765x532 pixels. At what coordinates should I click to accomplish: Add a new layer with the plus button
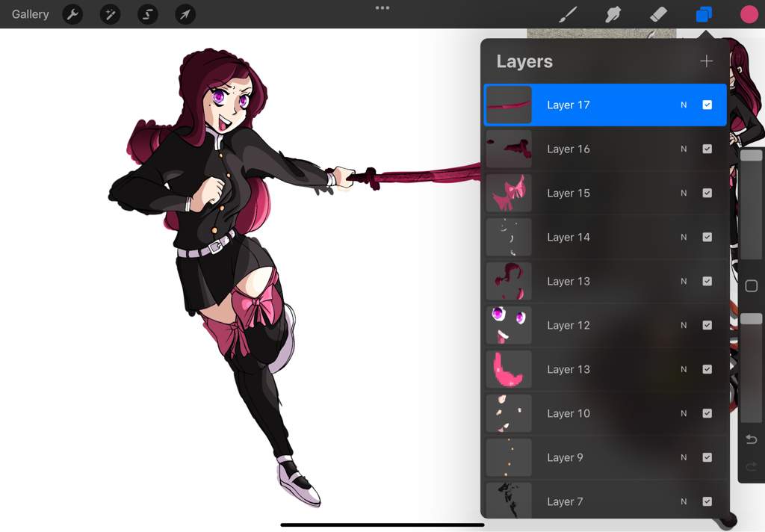tap(706, 61)
